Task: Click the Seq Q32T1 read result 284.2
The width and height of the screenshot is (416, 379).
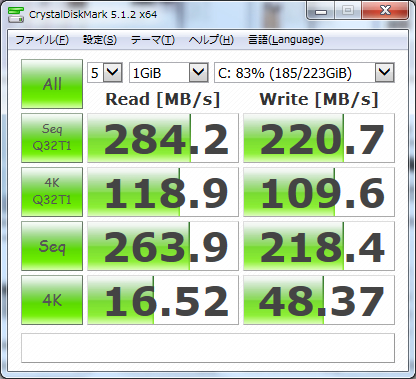Action: (163, 138)
